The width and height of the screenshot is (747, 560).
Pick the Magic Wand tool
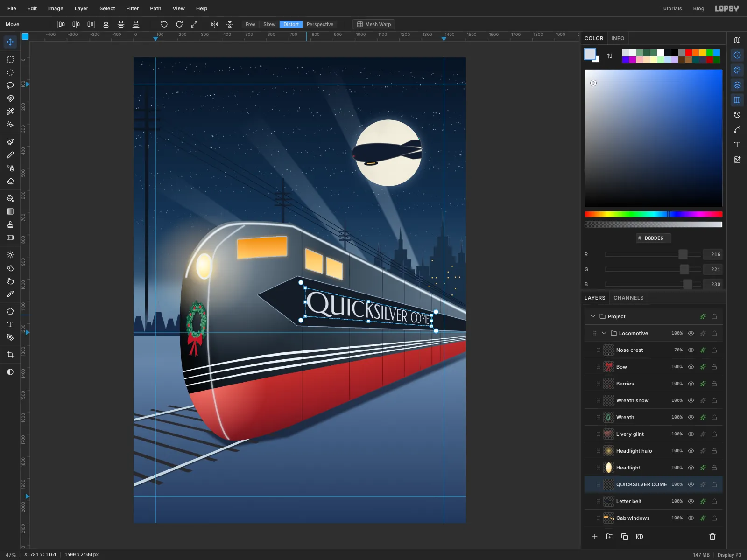tap(10, 112)
